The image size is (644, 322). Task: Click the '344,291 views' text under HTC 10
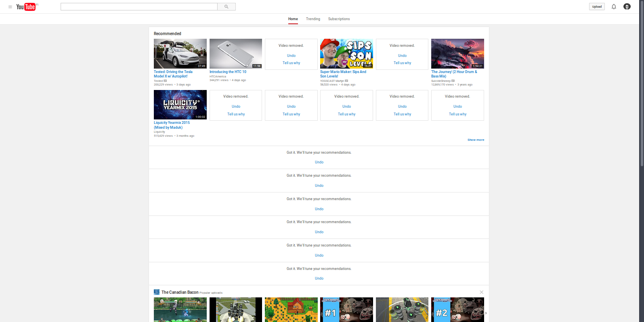coord(219,80)
